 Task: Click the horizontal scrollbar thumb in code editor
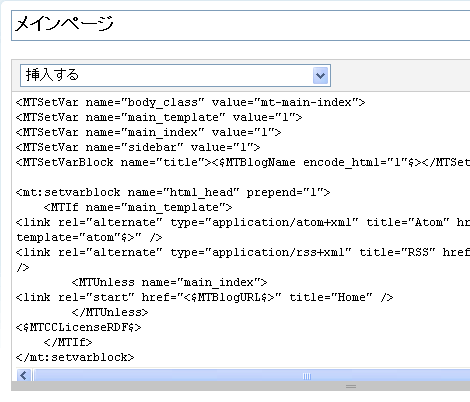click(252, 376)
